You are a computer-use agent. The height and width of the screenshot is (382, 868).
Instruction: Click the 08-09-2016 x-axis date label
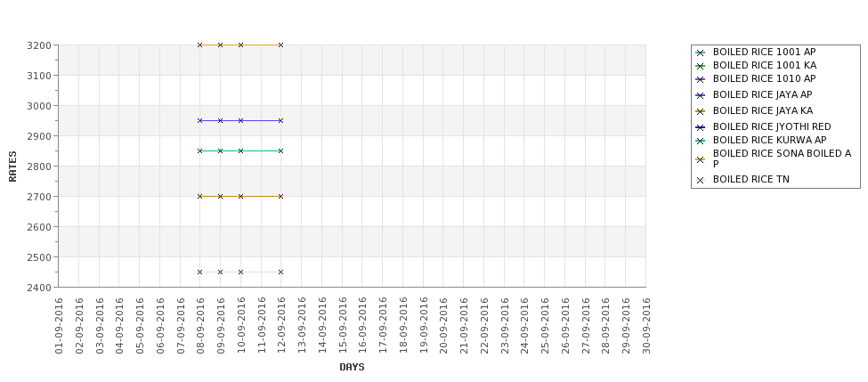[x=200, y=326]
